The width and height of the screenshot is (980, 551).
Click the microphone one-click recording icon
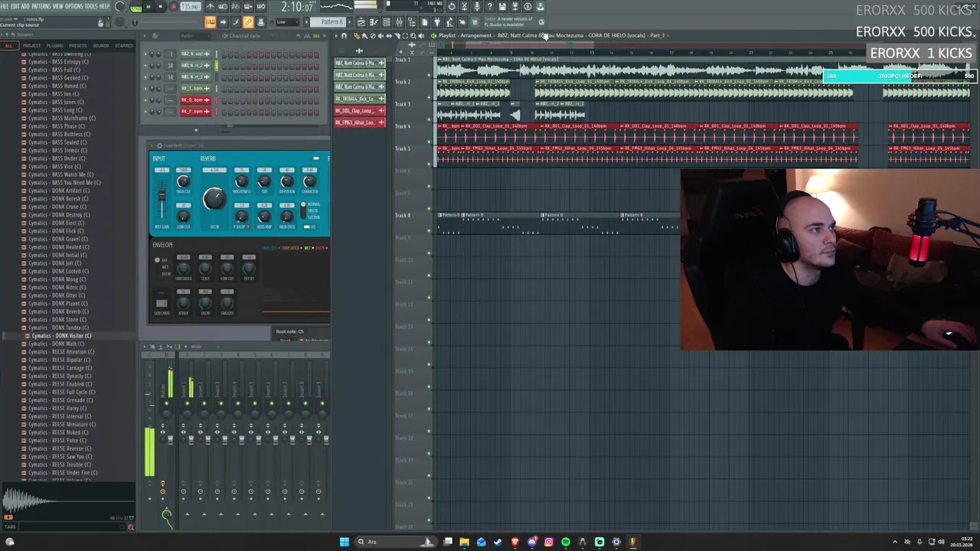coord(477,6)
